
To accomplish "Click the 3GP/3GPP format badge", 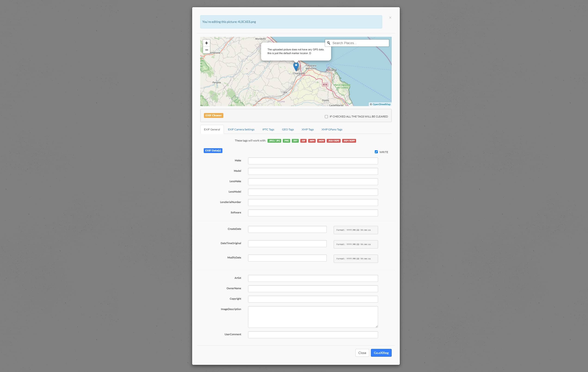I will coord(349,141).
